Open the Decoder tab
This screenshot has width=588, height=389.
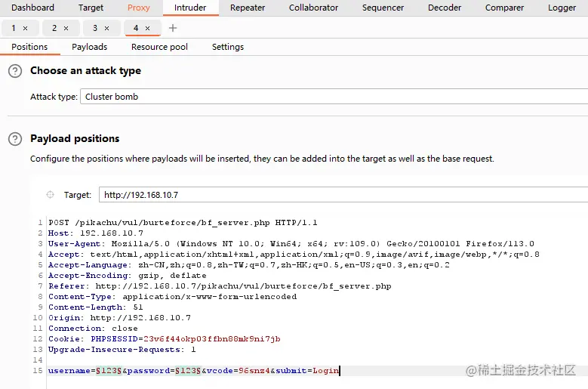[x=445, y=8]
